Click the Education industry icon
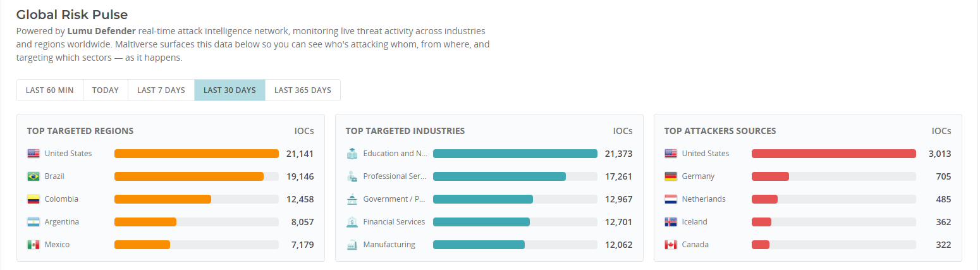The image size is (980, 270). click(x=352, y=154)
